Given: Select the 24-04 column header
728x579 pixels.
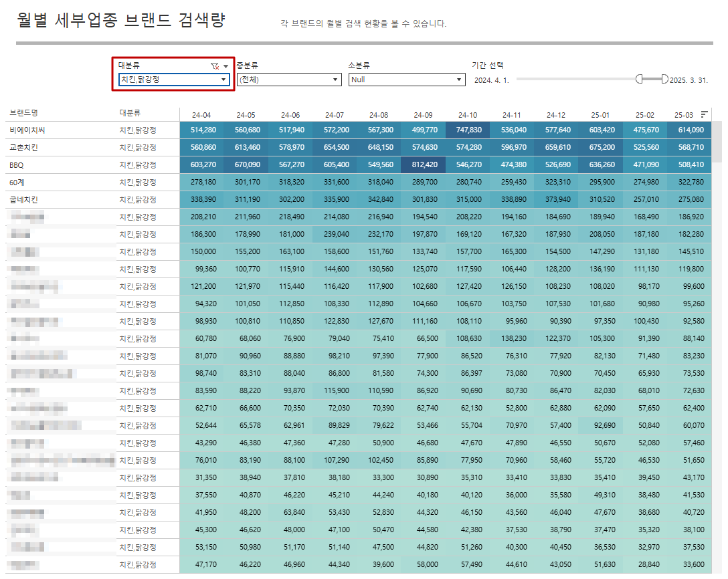Looking at the screenshot, I should 201,115.
